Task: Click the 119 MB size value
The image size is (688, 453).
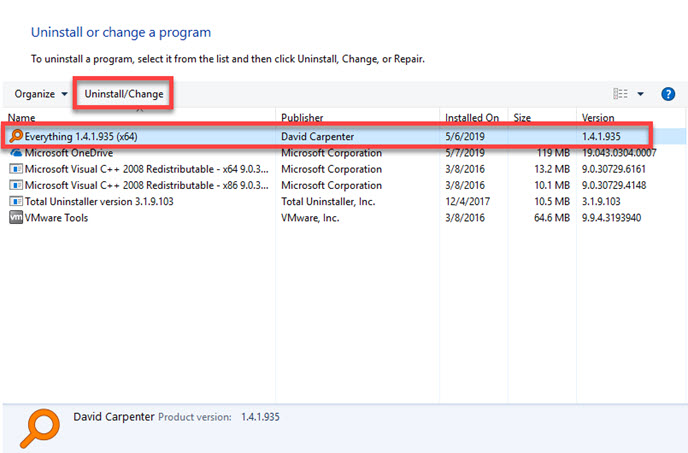Action: point(553,153)
